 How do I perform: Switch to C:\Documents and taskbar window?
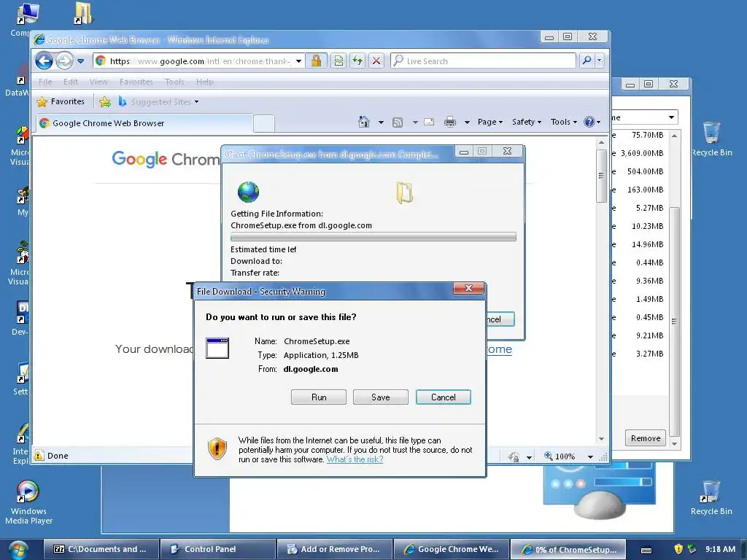(101, 549)
